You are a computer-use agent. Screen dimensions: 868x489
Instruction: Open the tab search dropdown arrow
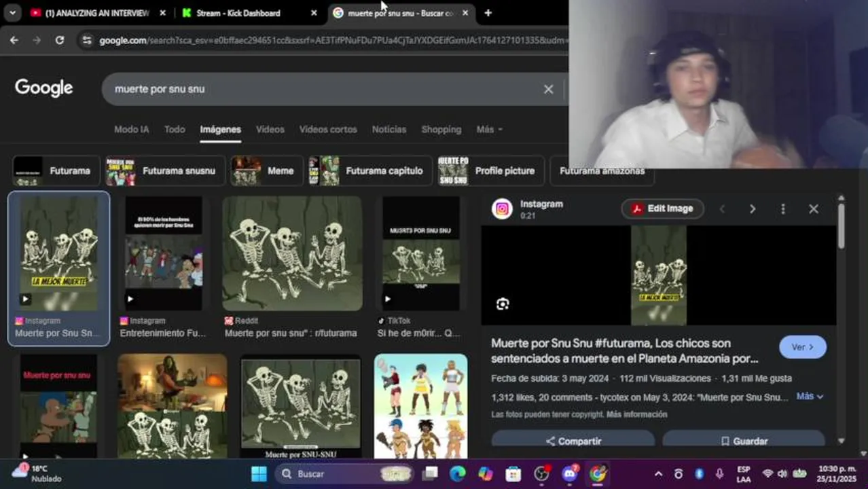(x=12, y=13)
